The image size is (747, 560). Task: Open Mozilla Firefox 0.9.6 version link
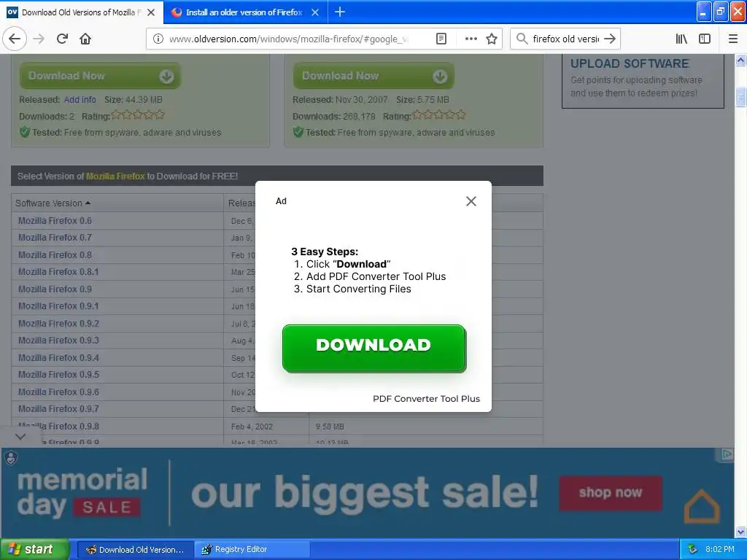[58, 392]
